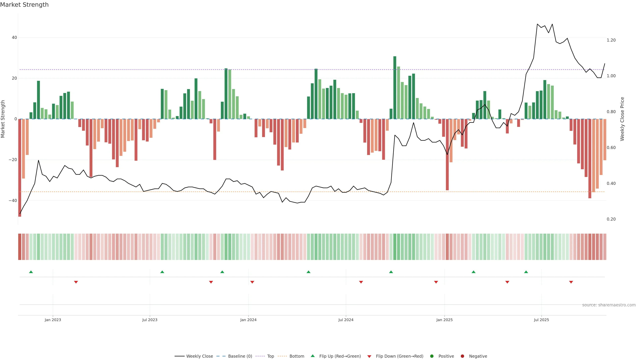The image size is (644, 362).
Task: Click the green Flip Up triangle legend icon
Action: click(312, 356)
